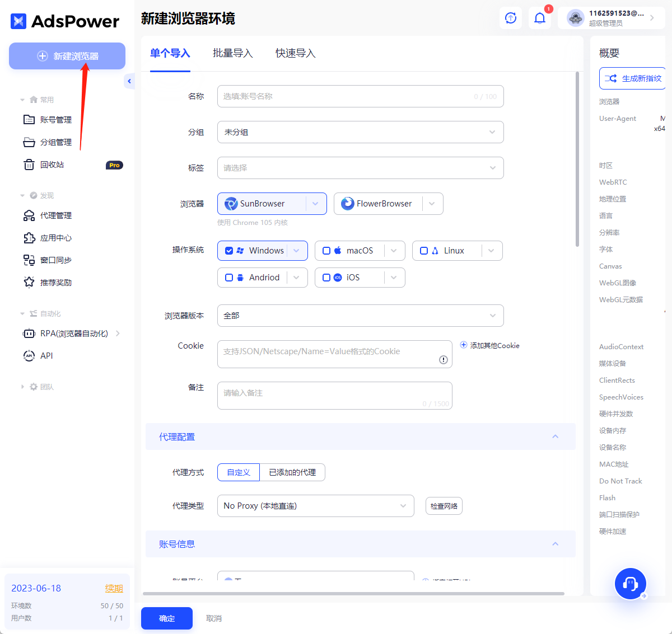
Task: Click the 应用中心 puzzle icon
Action: pos(29,238)
